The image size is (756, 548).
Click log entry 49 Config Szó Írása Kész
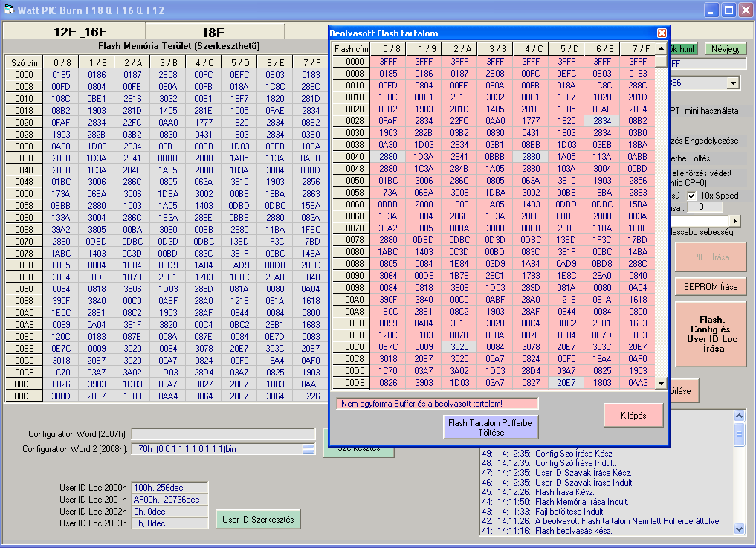[x=548, y=454]
